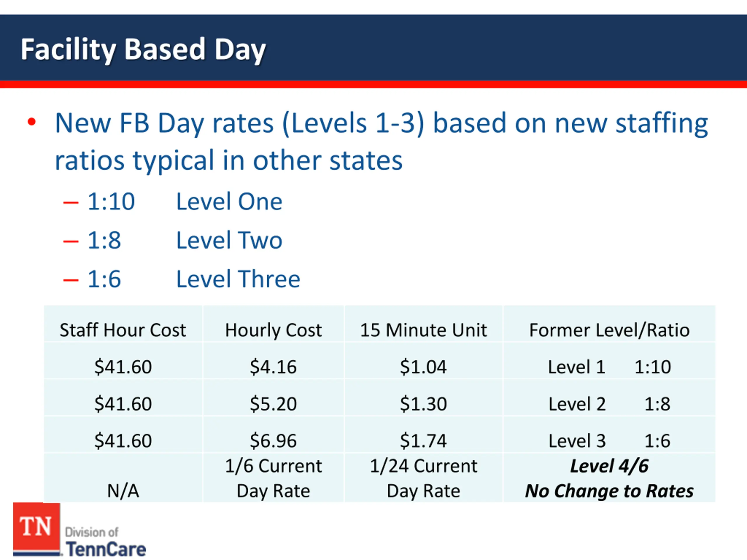This screenshot has height=560, width=747.
Task: Click the Staff Hour Cost column header
Action: pyautogui.click(x=123, y=330)
